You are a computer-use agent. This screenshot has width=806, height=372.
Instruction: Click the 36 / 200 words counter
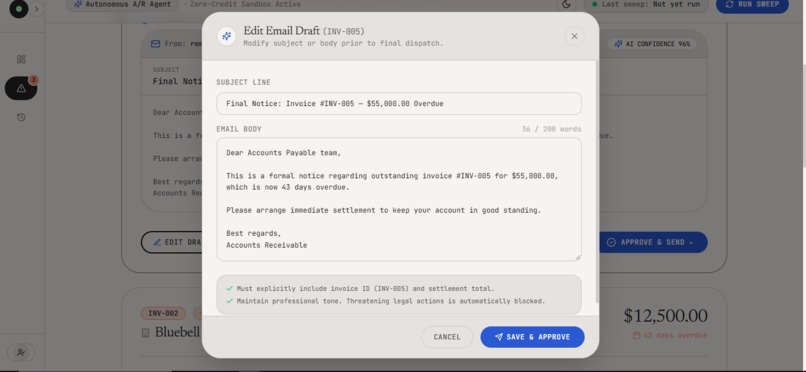(551, 129)
